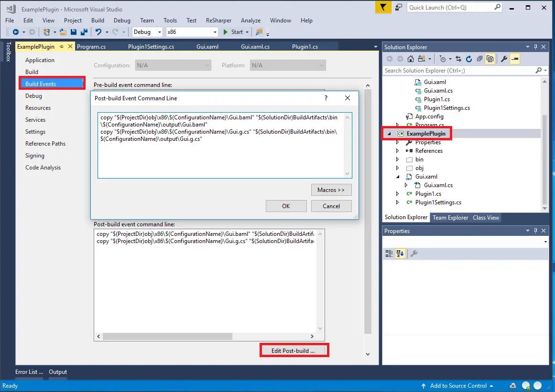Screen dimensions: 555x392
Task: Click Solution Explorer Properties wrench icon
Action: coord(504,59)
